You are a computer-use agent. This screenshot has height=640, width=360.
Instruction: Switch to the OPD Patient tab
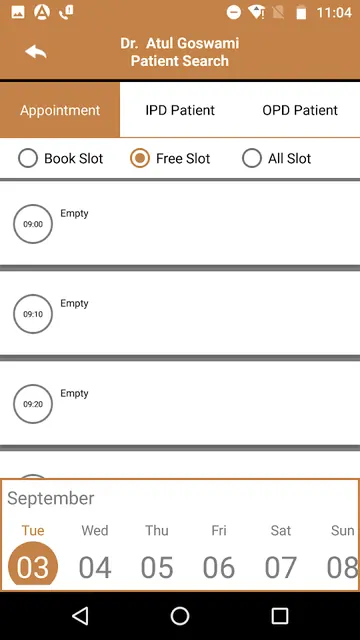point(300,110)
